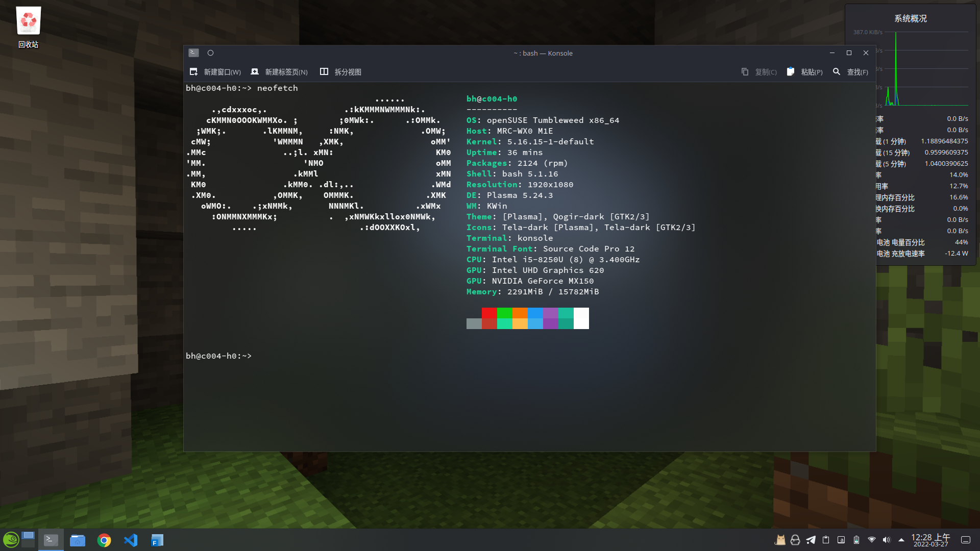
Task: Click the empty bash prompt line at bottom
Action: click(218, 356)
